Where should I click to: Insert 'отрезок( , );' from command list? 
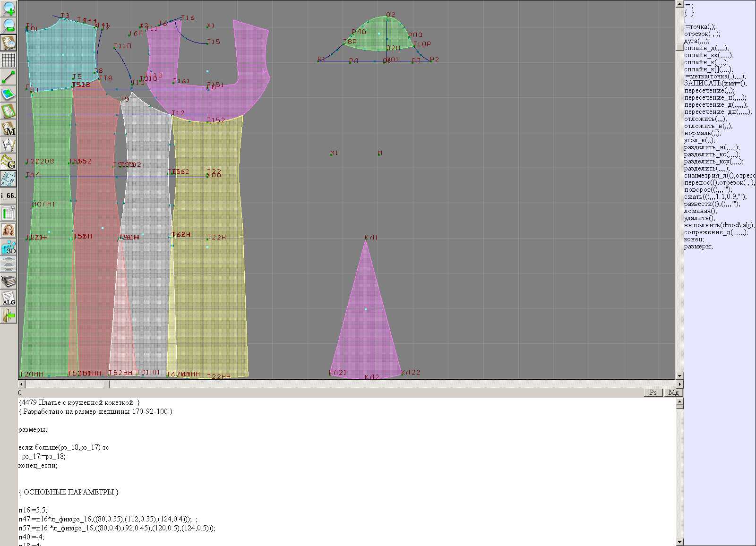pyautogui.click(x=702, y=34)
